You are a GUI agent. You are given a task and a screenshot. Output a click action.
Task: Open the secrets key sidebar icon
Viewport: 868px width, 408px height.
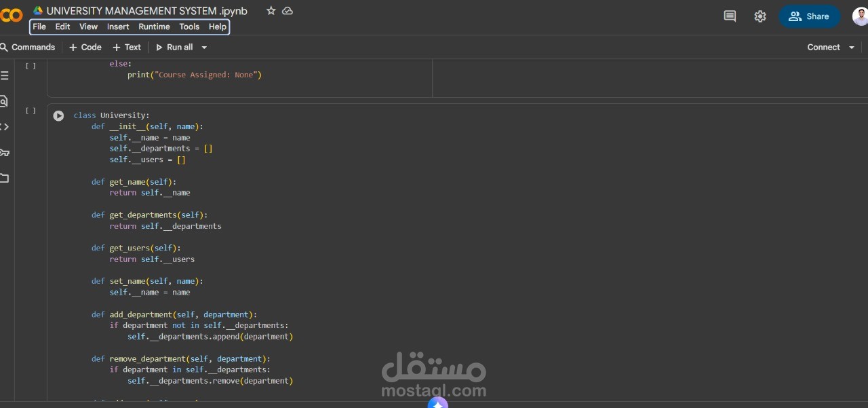(x=4, y=152)
